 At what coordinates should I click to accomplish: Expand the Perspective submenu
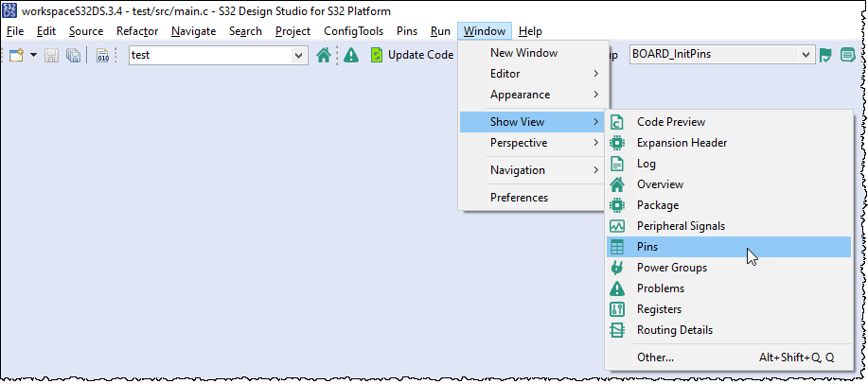point(533,143)
